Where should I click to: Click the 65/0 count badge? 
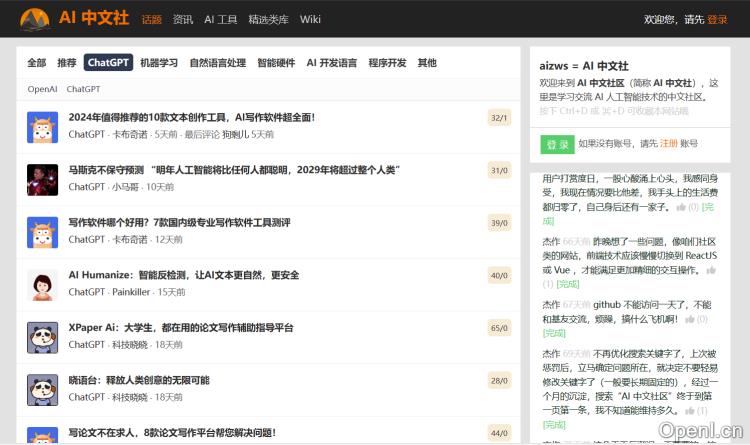coord(499,328)
